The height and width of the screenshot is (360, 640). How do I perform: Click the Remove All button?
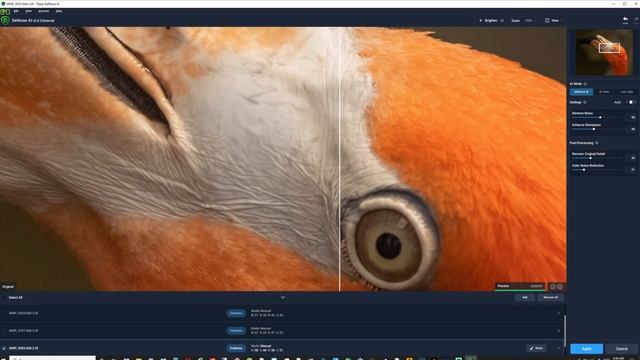click(551, 298)
